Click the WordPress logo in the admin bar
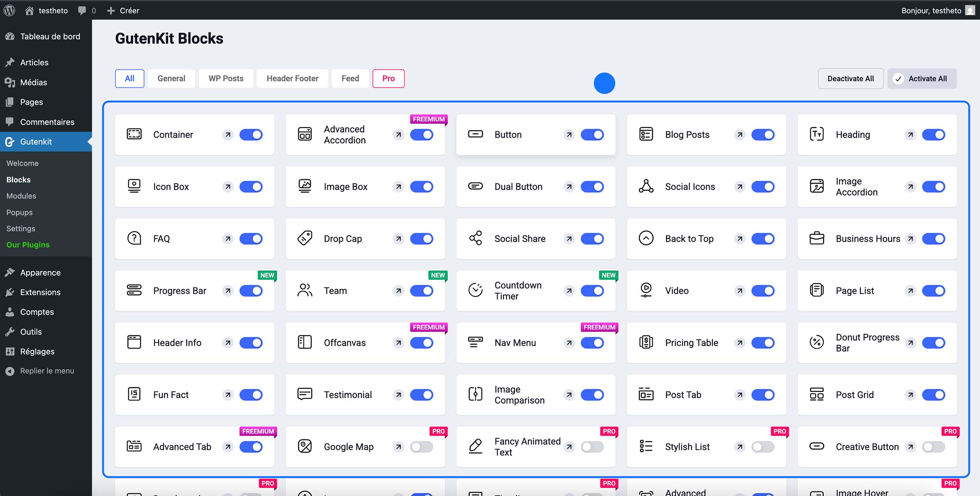This screenshot has height=496, width=980. click(x=9, y=10)
